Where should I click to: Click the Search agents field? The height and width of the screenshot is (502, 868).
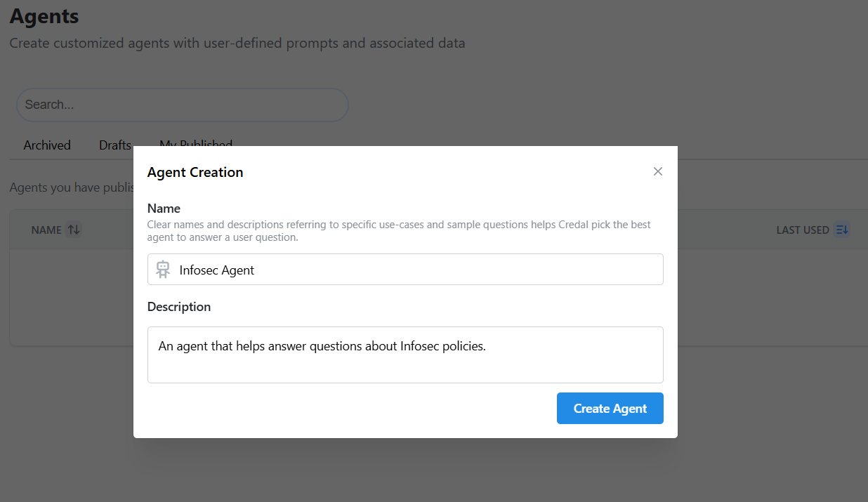183,105
